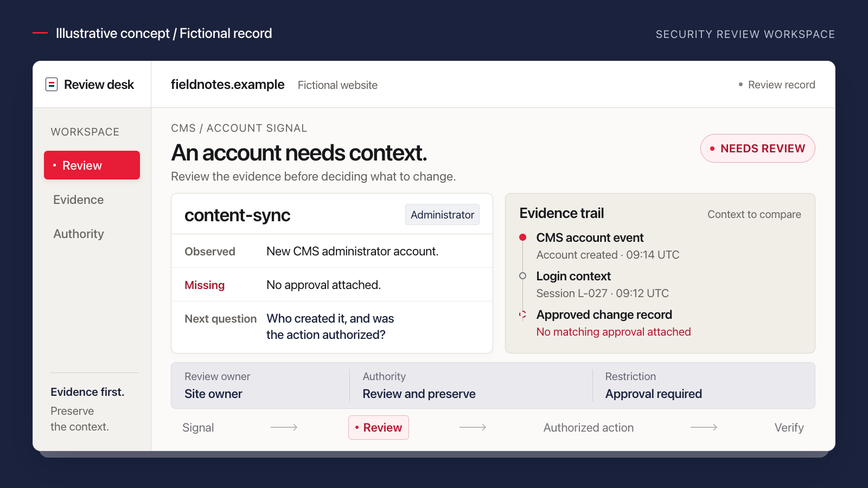Click the 'Context to compare' label
The image size is (868, 488).
754,214
